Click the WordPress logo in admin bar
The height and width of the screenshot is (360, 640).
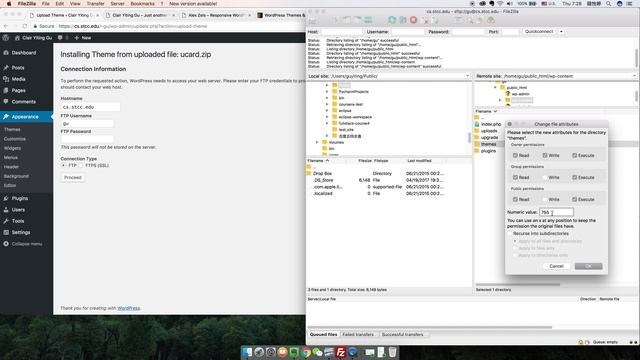(x=6, y=38)
